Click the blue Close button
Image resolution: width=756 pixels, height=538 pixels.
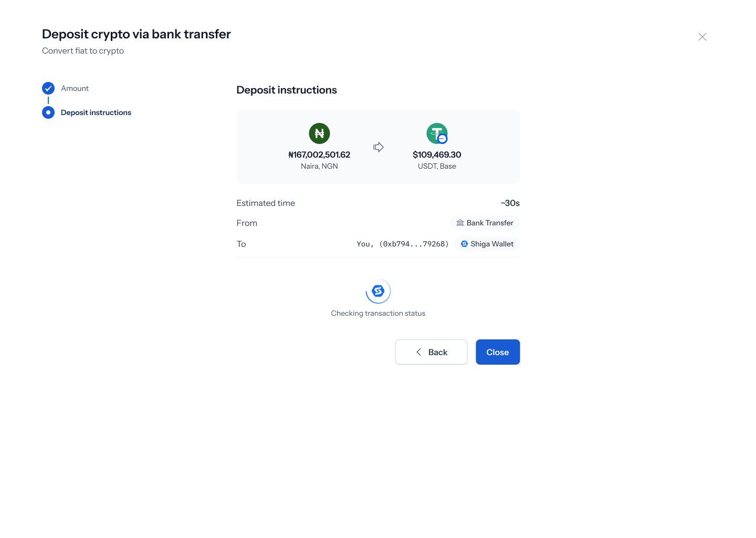(498, 352)
